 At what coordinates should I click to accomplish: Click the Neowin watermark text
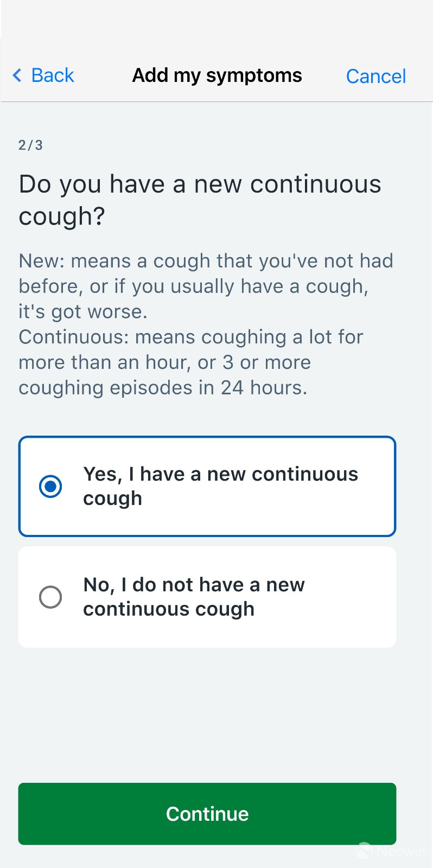pos(400,852)
